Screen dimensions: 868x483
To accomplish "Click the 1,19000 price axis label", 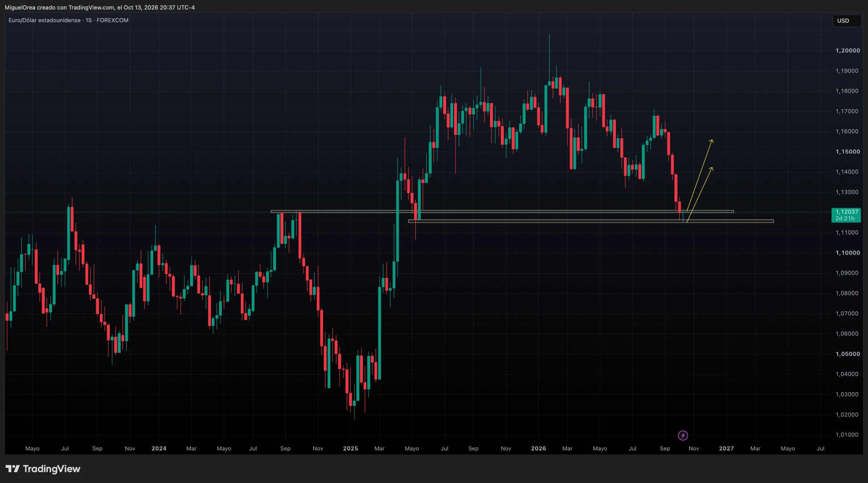I will pyautogui.click(x=847, y=71).
